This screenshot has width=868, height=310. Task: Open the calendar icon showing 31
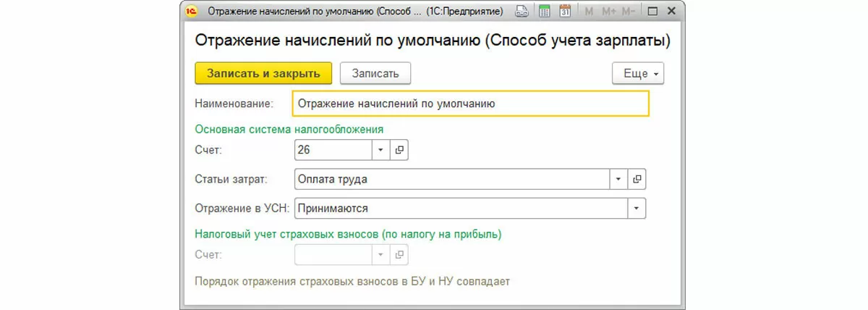pyautogui.click(x=566, y=12)
